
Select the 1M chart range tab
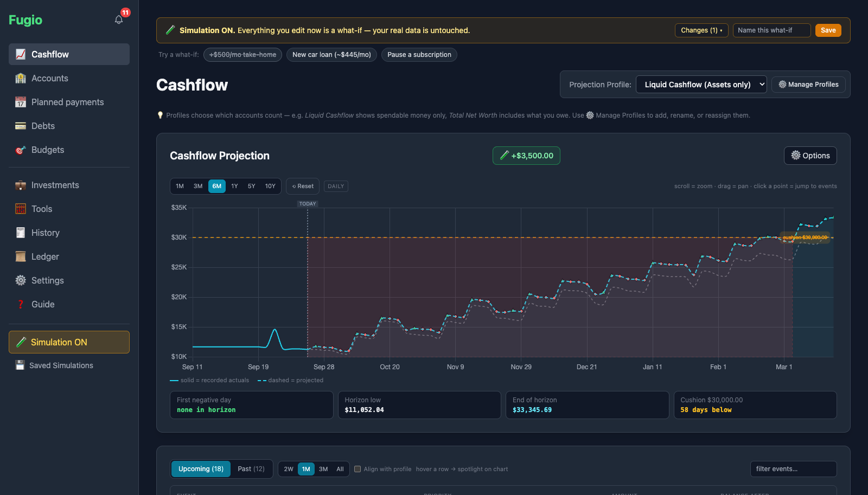click(x=180, y=187)
